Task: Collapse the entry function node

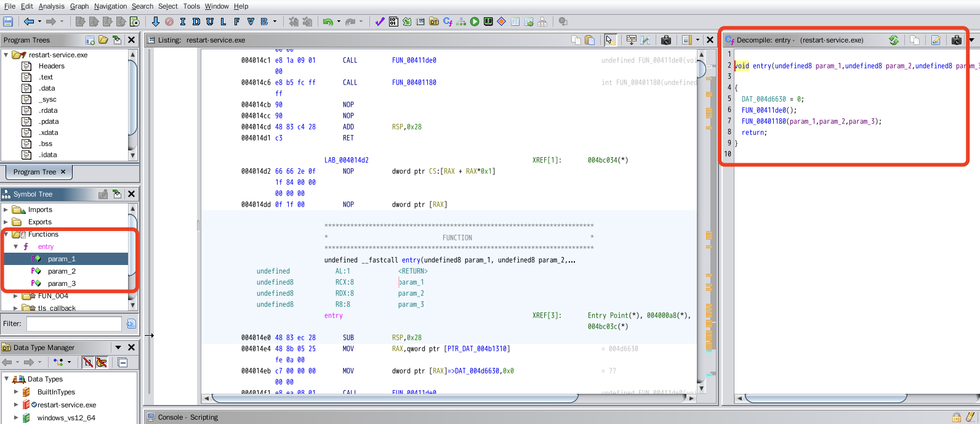Action: pyautogui.click(x=16, y=247)
